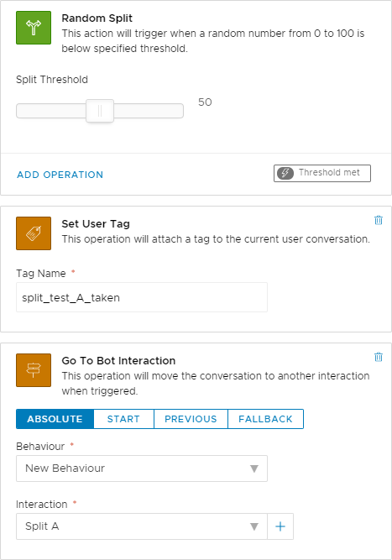Viewport: 392px width, 560px height.
Task: Click the Interaction dropdown arrow
Action: pos(253,526)
